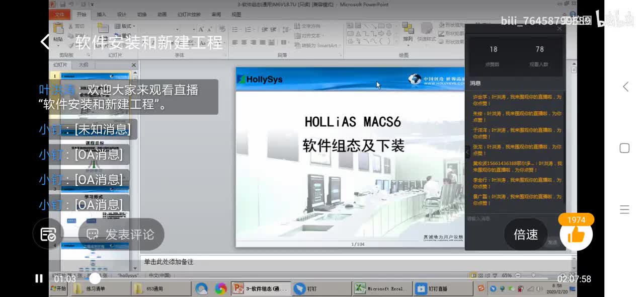Switch to the 钉钉直播 taskbar window
The width and height of the screenshot is (644, 297).
coord(442,289)
